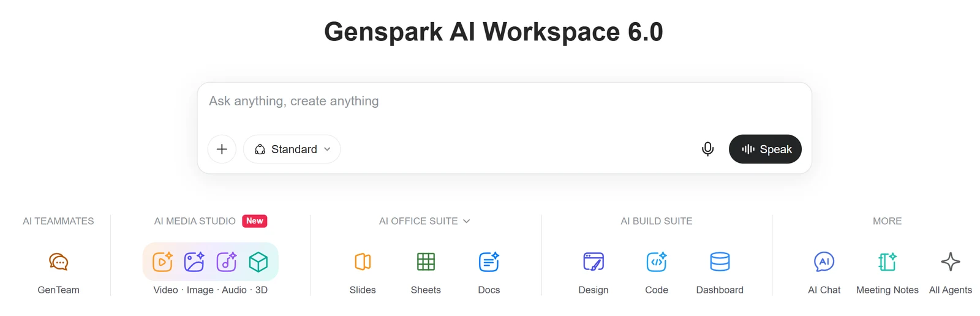Click the MORE section heading
Image resolution: width=980 pixels, height=316 pixels.
tap(888, 221)
